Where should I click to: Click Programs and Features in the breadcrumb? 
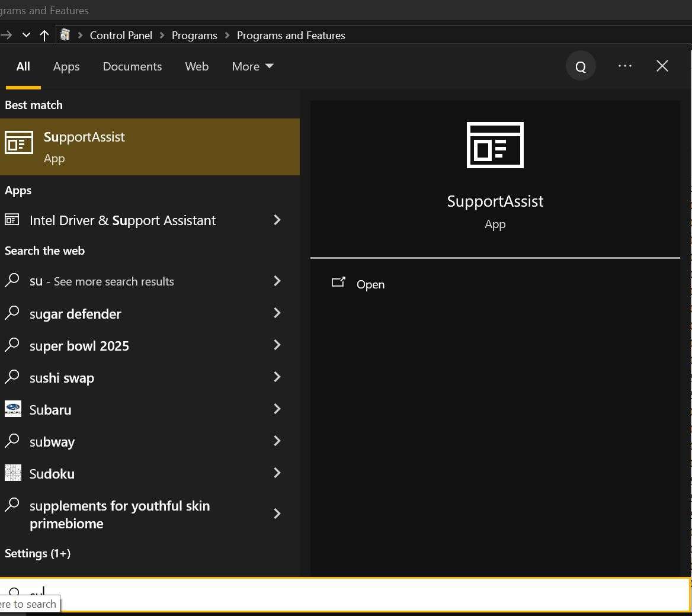pos(291,36)
